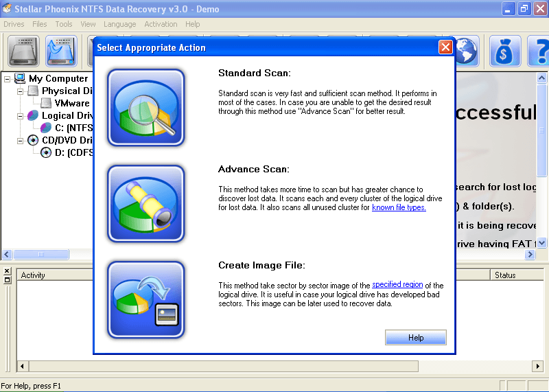Screen dimensions: 549x392
Task: Open the known file types link
Action: pos(399,207)
